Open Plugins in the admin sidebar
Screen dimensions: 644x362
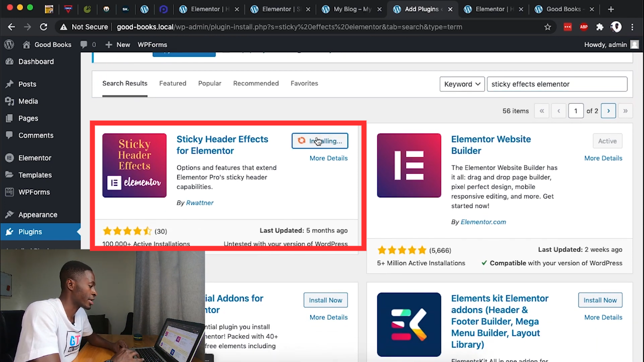click(x=40, y=232)
